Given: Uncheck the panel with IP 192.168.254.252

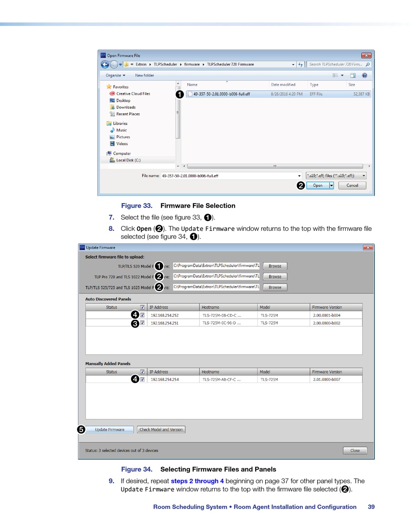Looking at the screenshot, I should pyautogui.click(x=142, y=315).
